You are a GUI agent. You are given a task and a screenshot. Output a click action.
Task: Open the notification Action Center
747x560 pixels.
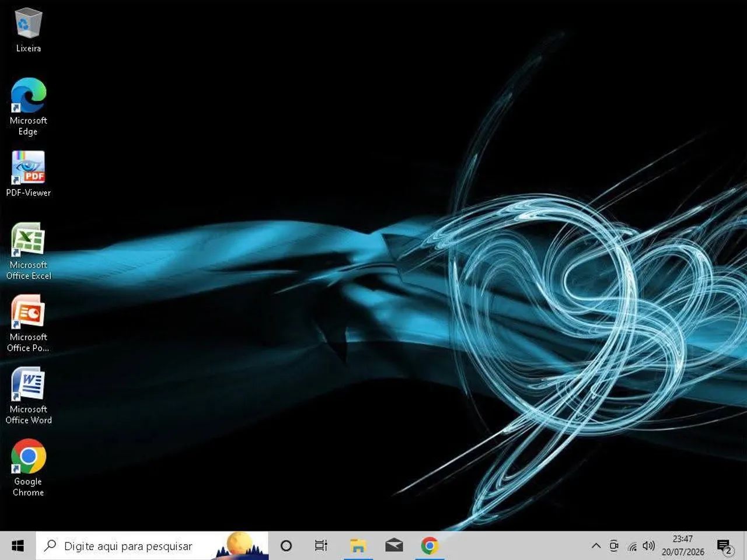tap(725, 546)
